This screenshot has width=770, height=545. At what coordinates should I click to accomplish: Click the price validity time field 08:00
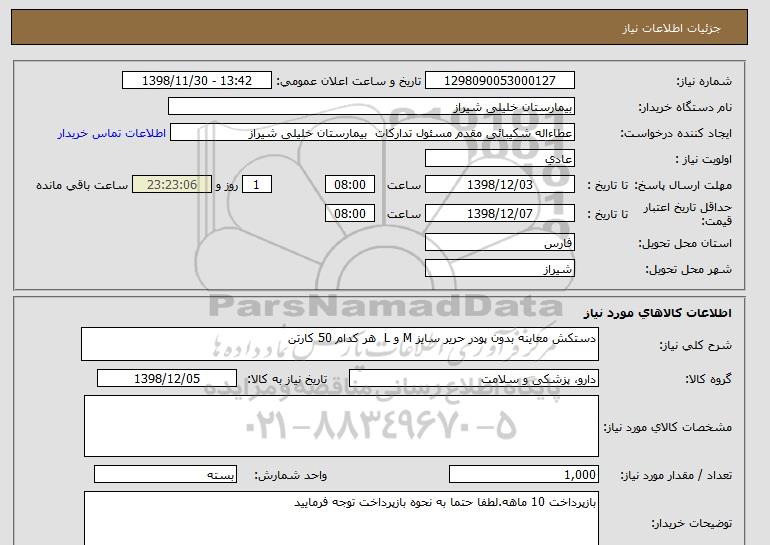coord(350,213)
